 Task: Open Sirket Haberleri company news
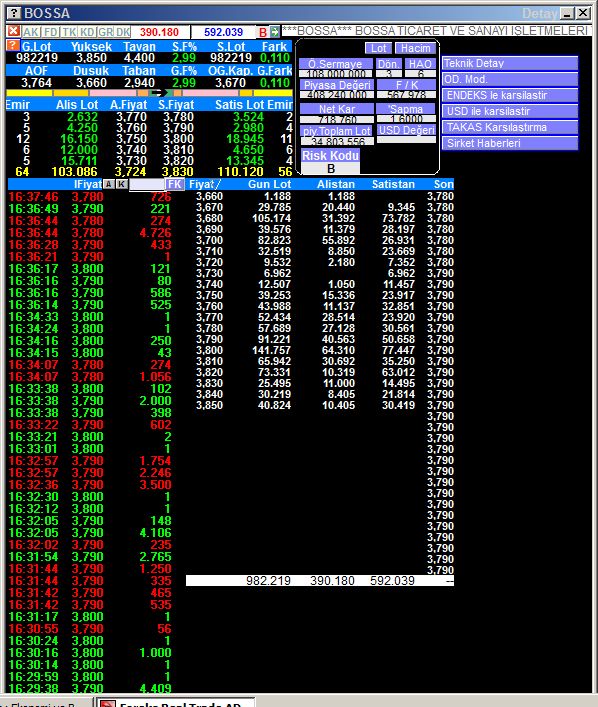click(x=510, y=143)
